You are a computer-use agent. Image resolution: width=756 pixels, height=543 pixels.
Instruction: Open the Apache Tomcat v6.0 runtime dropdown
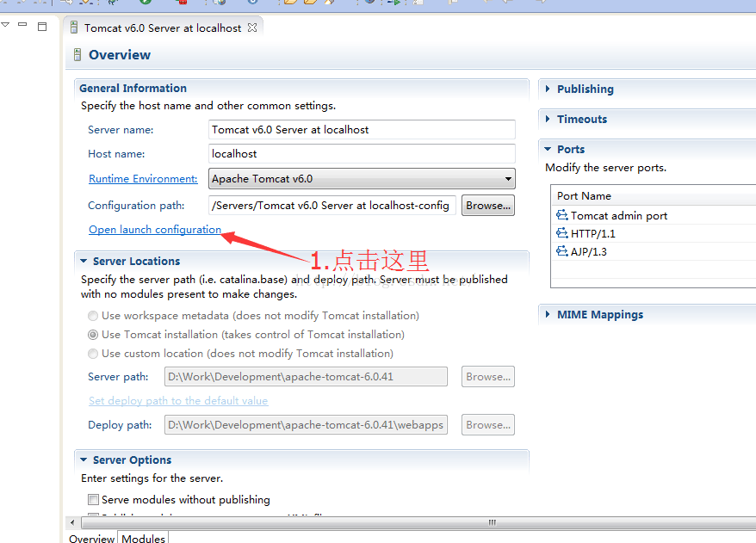(362, 179)
